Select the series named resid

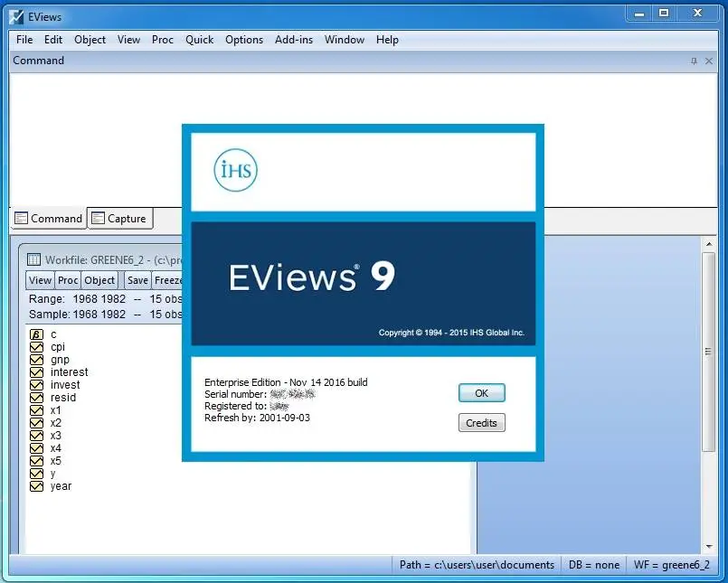[x=63, y=398]
